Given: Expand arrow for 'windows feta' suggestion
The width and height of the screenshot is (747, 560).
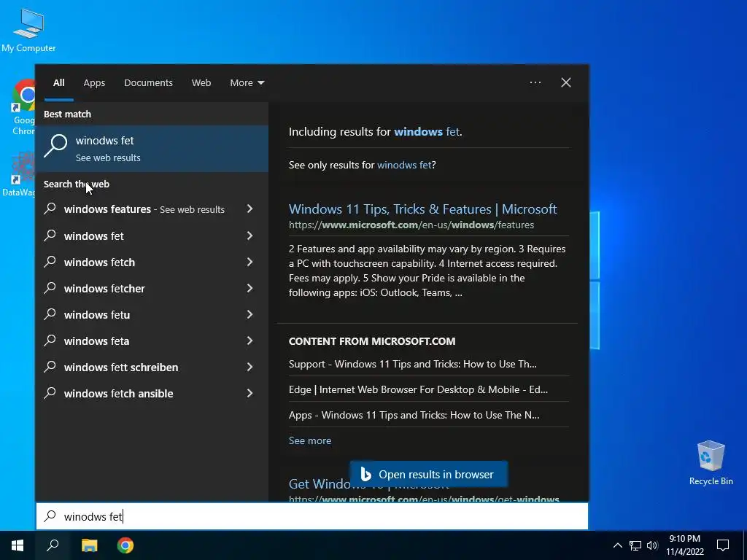Looking at the screenshot, I should point(249,341).
